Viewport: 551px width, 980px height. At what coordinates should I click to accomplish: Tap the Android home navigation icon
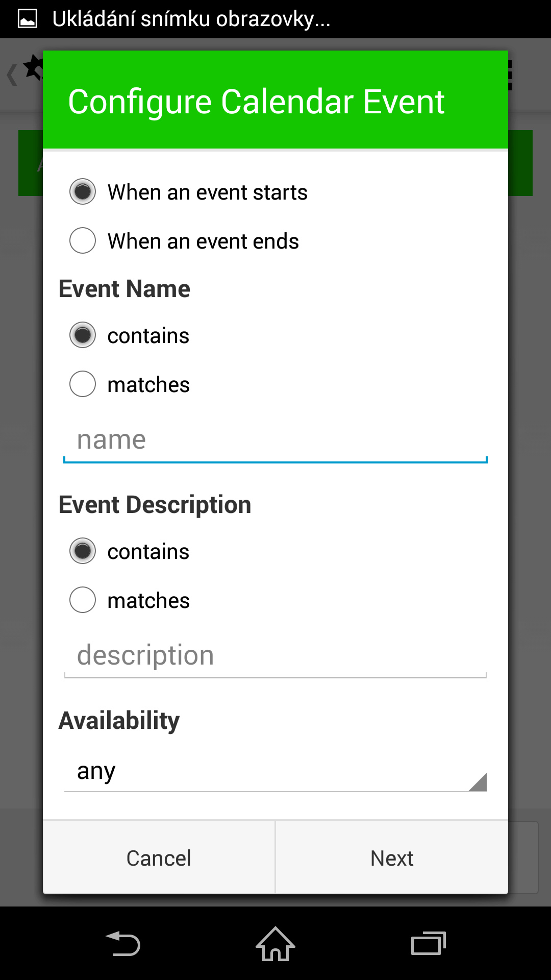pyautogui.click(x=275, y=943)
